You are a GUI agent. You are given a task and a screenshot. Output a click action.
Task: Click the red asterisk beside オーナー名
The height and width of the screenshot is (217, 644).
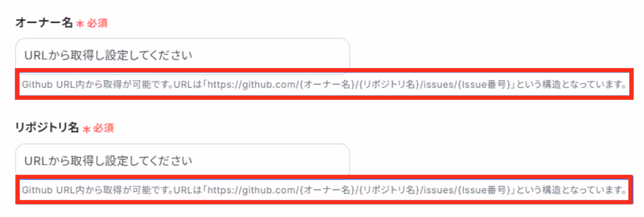[x=80, y=23]
